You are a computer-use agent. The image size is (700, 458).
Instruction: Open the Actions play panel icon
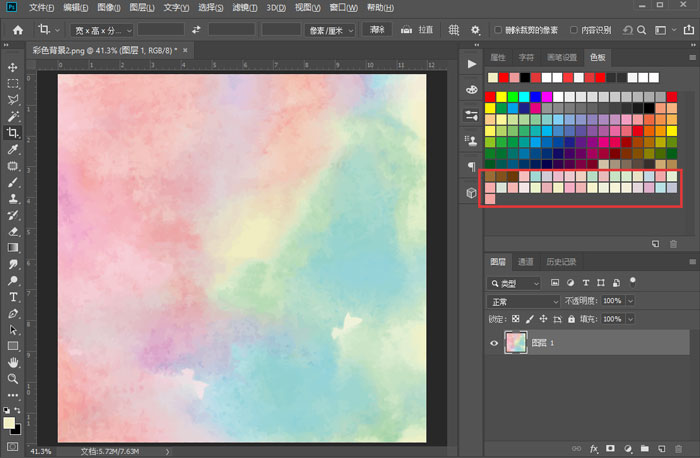click(x=471, y=64)
